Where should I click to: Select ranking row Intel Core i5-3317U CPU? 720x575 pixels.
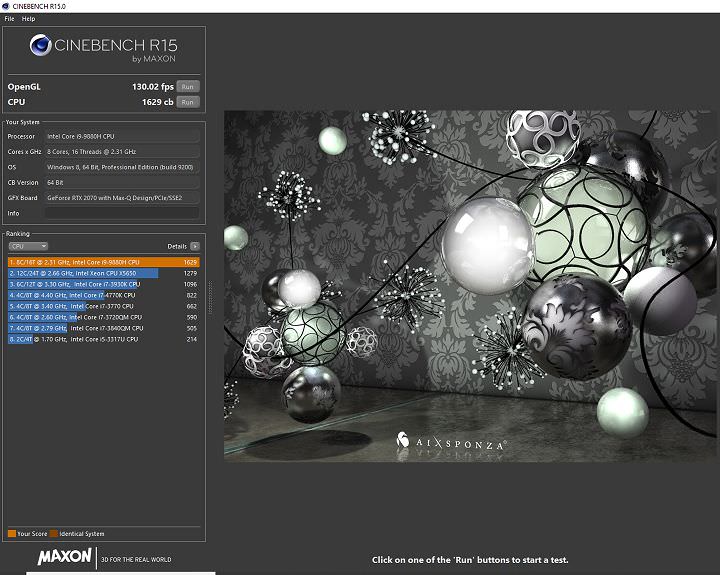tap(104, 339)
